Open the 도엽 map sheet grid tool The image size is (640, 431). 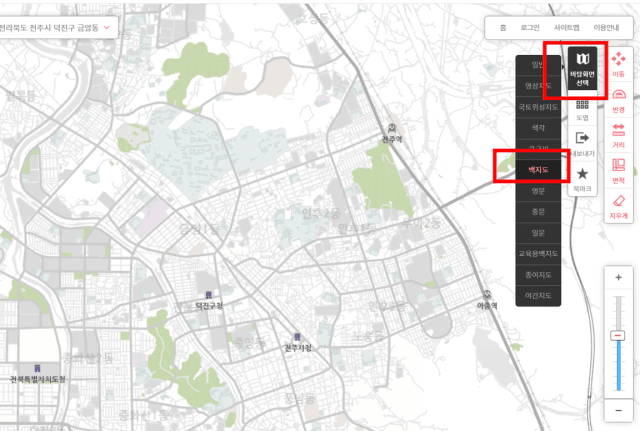(582, 111)
